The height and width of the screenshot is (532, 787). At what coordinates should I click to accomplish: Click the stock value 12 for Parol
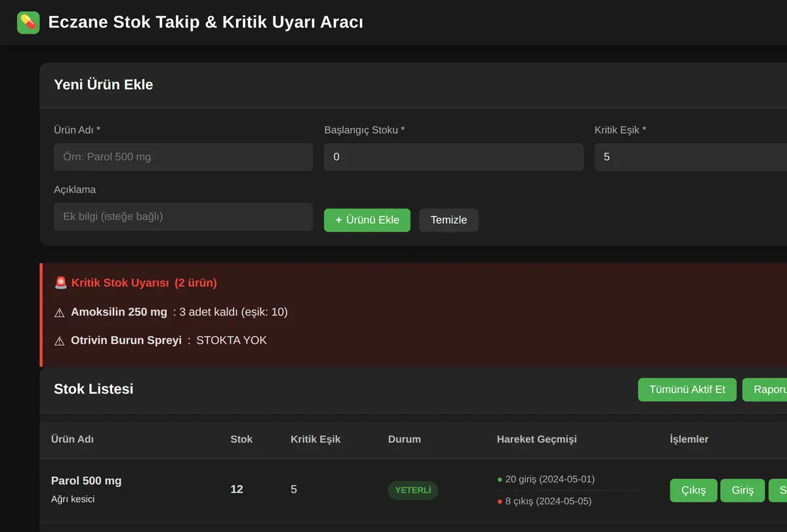(237, 489)
